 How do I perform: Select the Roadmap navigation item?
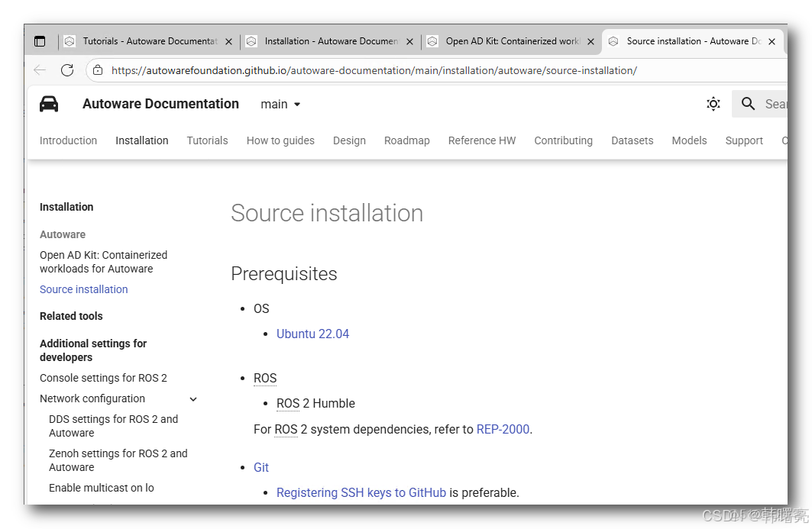pos(406,140)
